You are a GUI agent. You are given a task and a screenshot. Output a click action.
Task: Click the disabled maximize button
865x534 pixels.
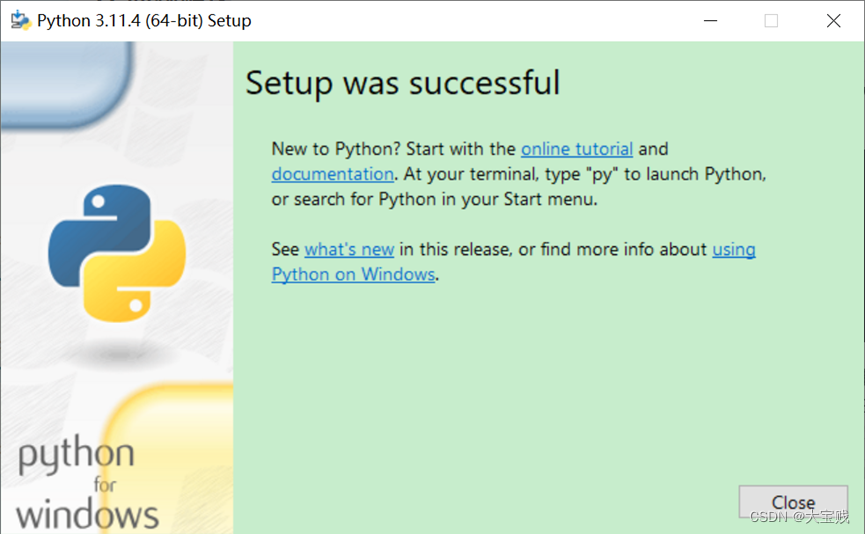(x=771, y=21)
